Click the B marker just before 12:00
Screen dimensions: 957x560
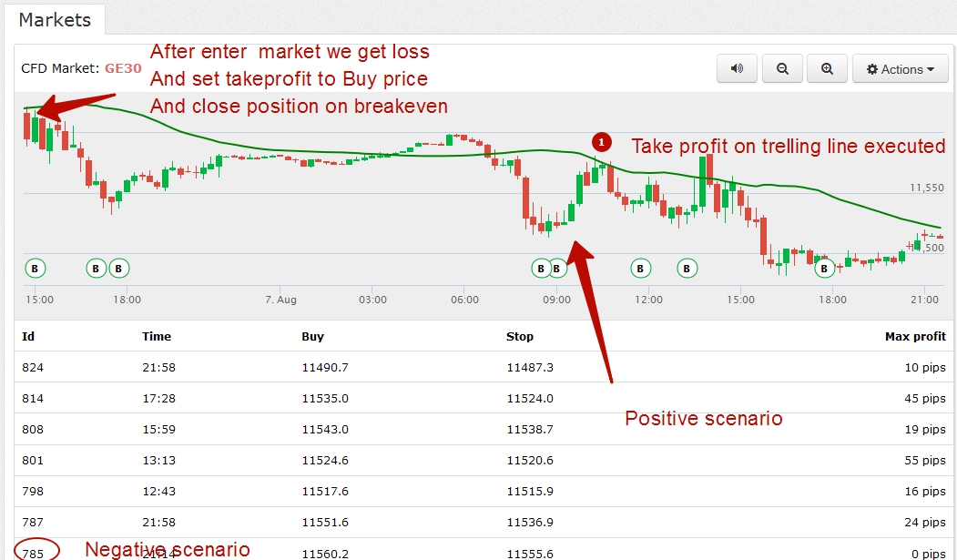(x=640, y=269)
